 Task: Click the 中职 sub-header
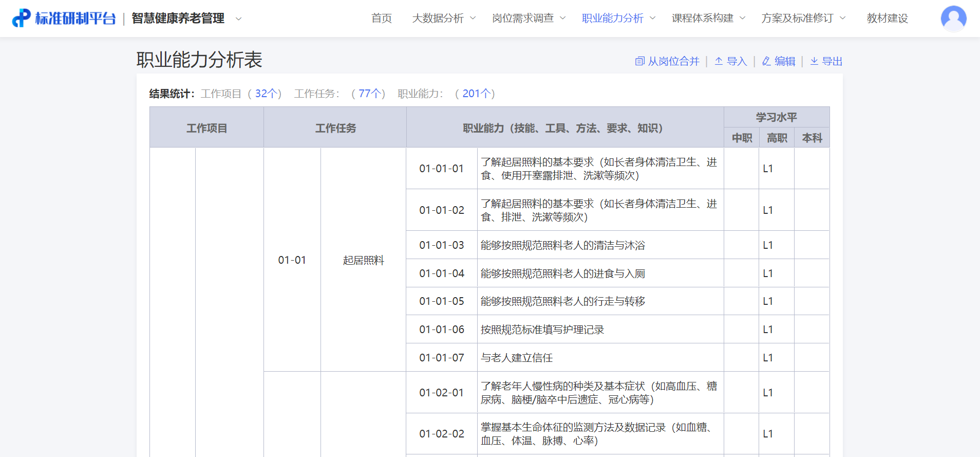(742, 138)
